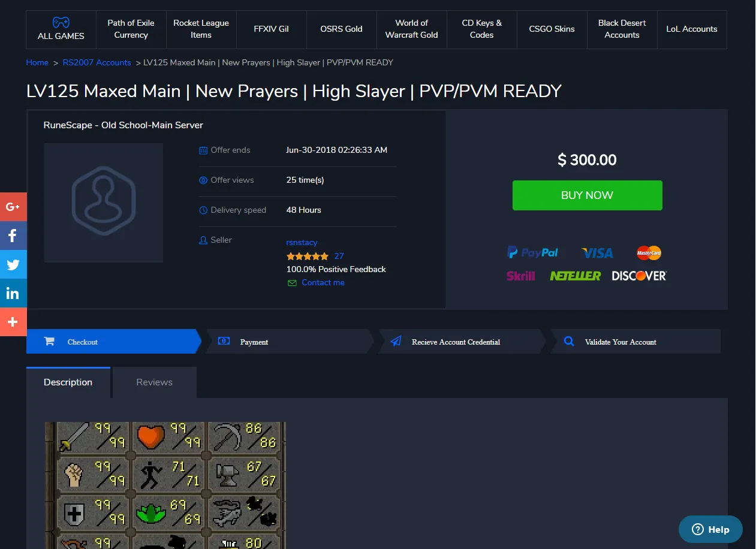Click the seller's five-star rating
This screenshot has width=756, height=549.
[308, 257]
